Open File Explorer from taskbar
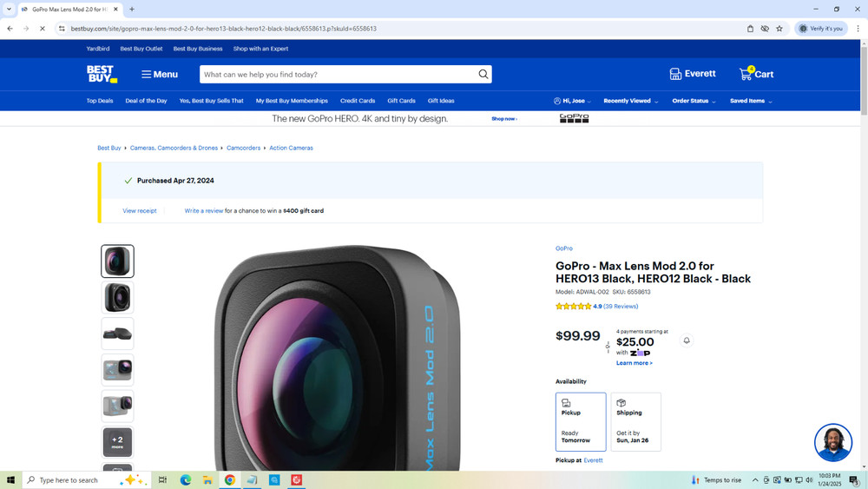 click(x=207, y=480)
